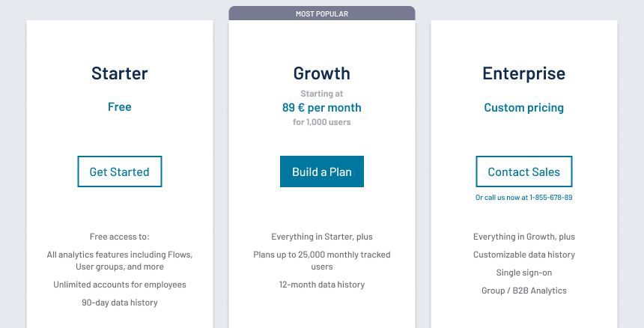
Task: Click the 12-month data history feature
Action: point(321,285)
